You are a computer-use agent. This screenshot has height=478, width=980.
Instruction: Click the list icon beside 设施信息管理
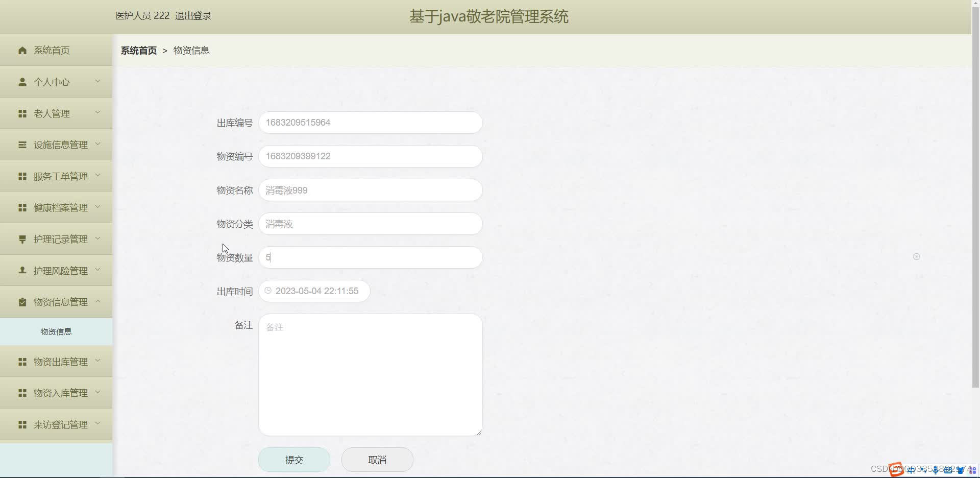tap(22, 145)
